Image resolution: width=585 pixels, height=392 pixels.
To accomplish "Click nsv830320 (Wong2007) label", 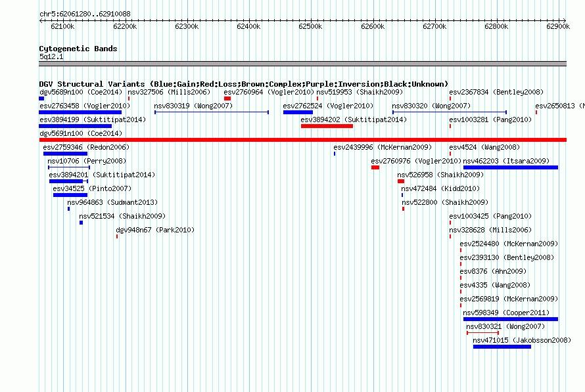I will pos(431,106).
